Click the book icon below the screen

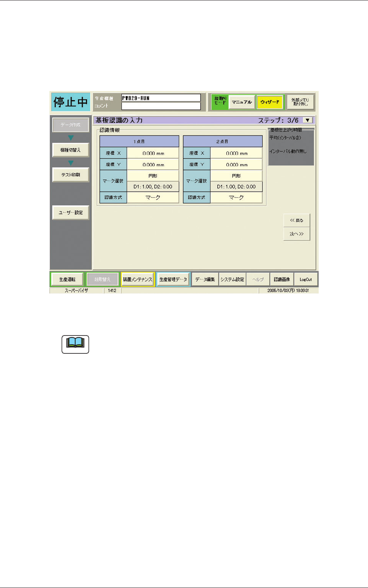tap(75, 344)
